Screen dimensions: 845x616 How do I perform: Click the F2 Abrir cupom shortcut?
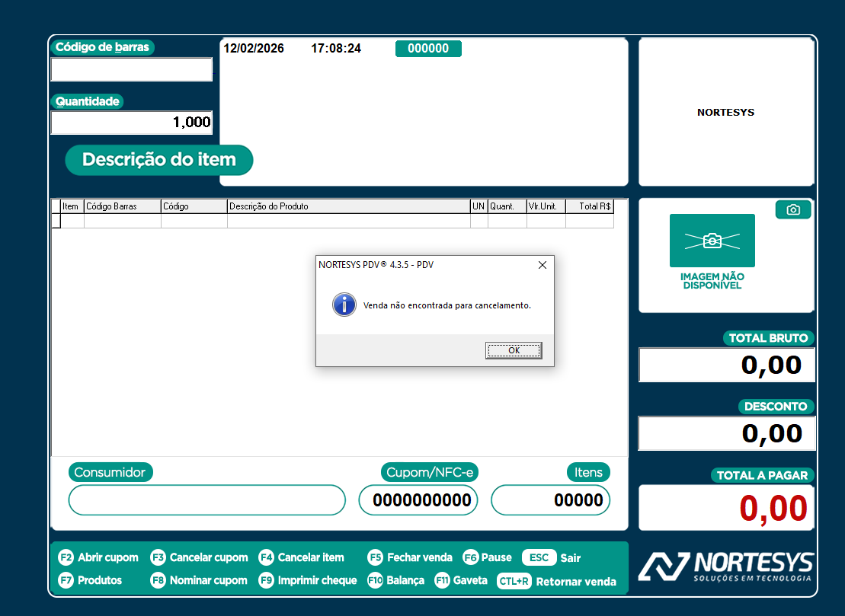tap(98, 557)
